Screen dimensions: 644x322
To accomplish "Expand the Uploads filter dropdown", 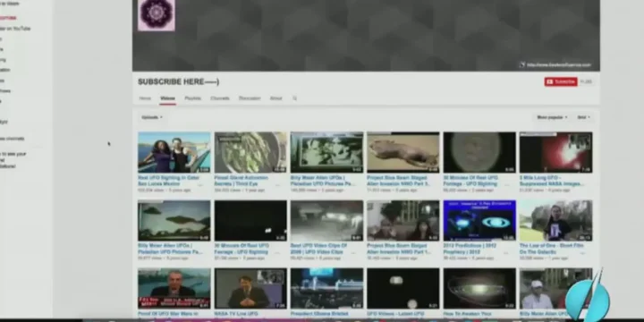I will (x=152, y=117).
